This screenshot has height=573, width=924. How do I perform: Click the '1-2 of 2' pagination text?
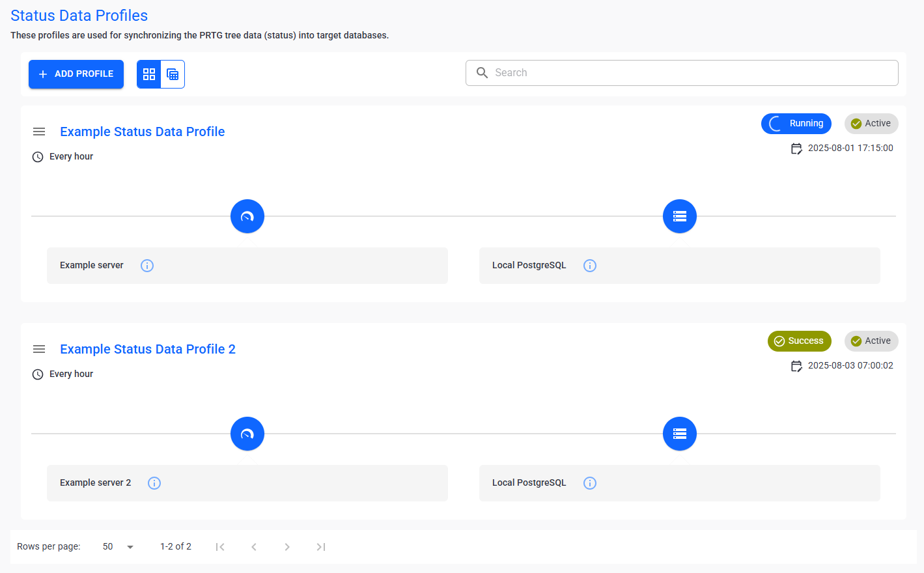(x=176, y=547)
